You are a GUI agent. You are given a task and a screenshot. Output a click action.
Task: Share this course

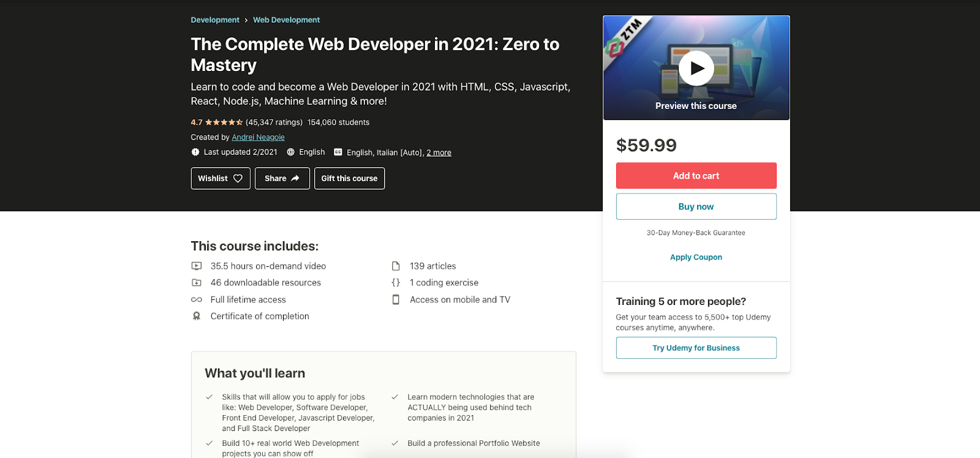(x=282, y=178)
